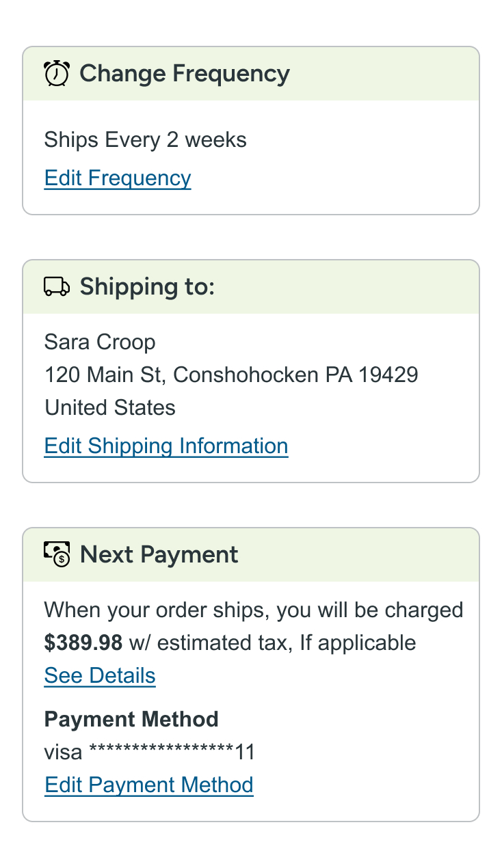This screenshot has height=868, width=502.
Task: Open the Edit Payment Method link
Action: (x=149, y=785)
